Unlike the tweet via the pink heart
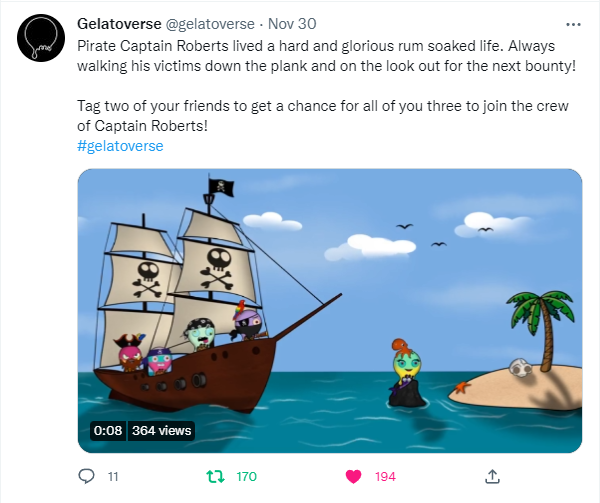The image size is (600, 503). (353, 477)
